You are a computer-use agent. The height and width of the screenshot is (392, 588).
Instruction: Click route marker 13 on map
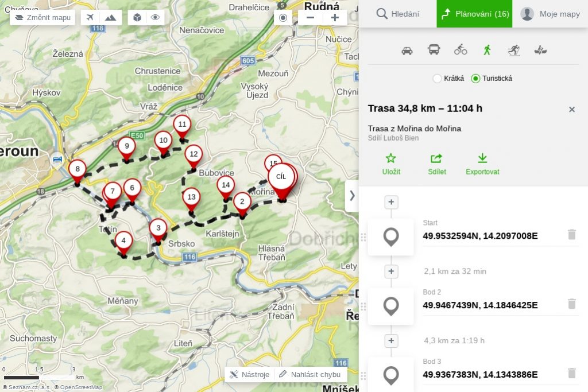coord(191,199)
